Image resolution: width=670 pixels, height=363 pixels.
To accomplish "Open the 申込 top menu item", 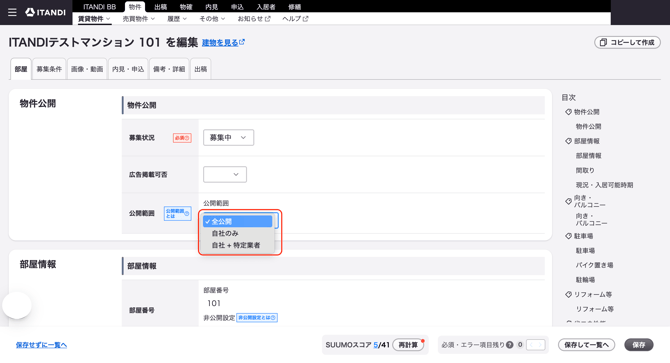I will point(237,6).
